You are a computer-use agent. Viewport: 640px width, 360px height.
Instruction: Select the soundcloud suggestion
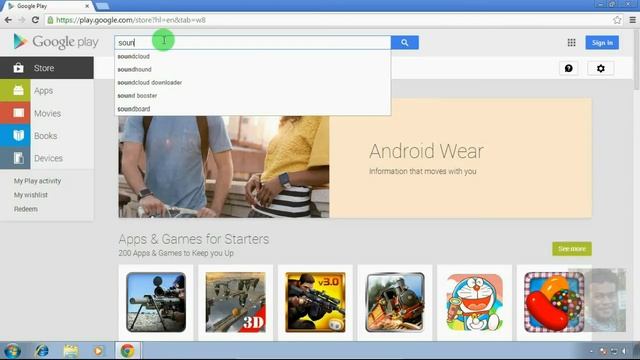[x=253, y=56]
